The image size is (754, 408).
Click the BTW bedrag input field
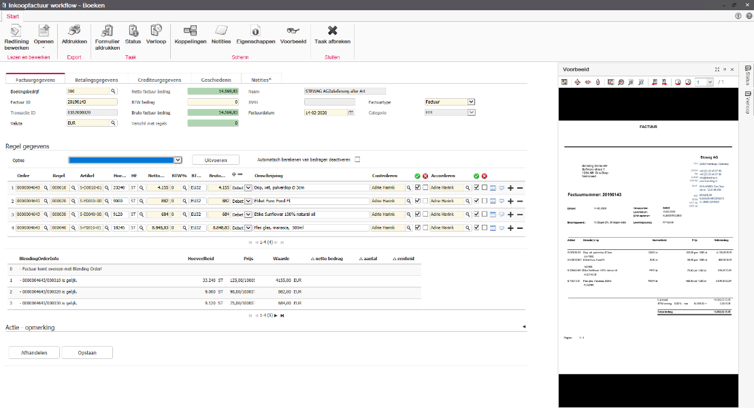(213, 102)
